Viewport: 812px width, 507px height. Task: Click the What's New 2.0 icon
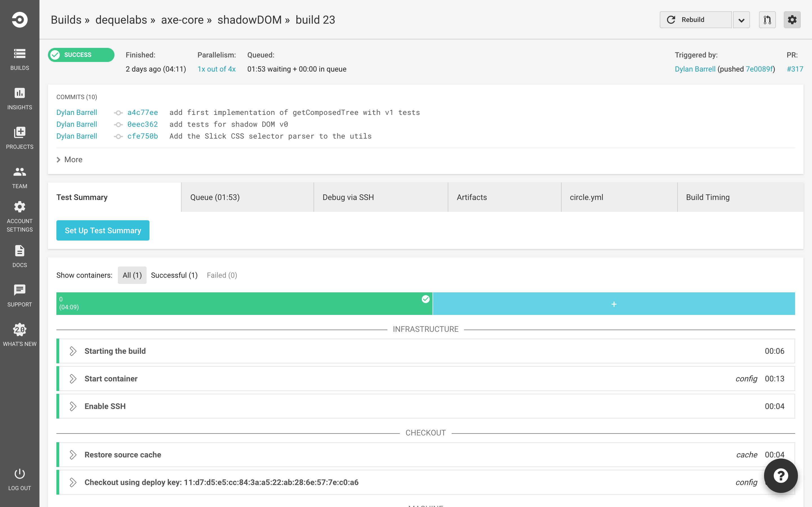tap(19, 330)
